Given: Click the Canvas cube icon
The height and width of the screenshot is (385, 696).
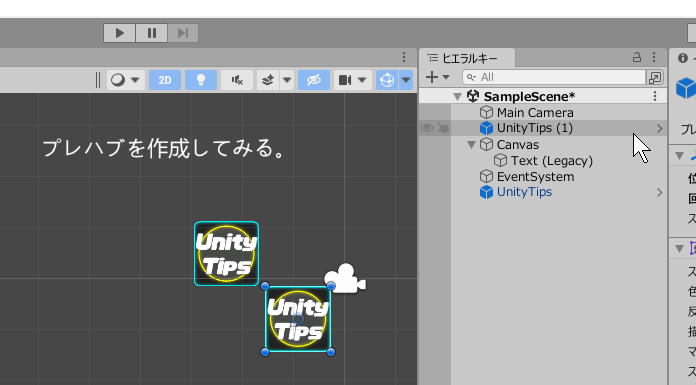Looking at the screenshot, I should pos(486,144).
